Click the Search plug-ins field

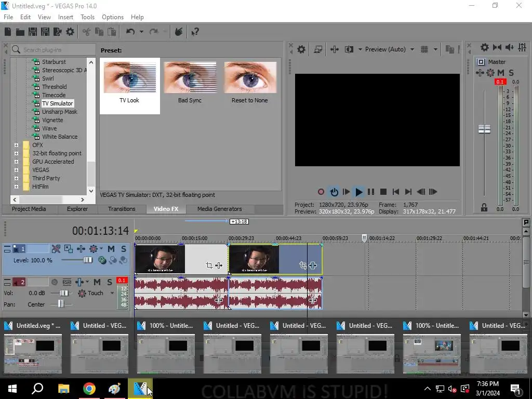coord(53,50)
